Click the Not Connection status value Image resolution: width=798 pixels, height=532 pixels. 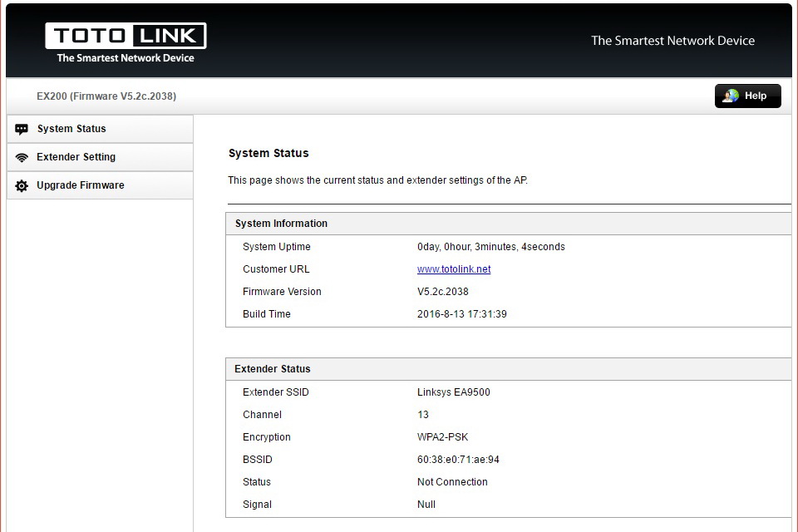[452, 482]
